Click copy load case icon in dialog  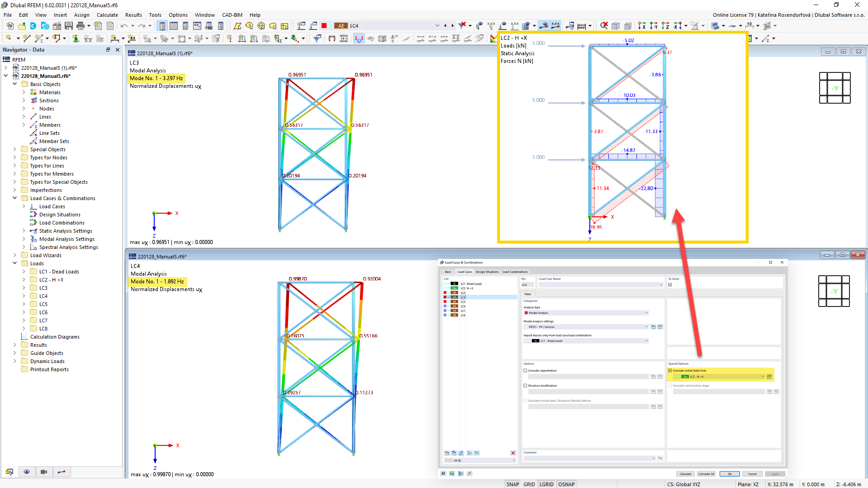[454, 453]
